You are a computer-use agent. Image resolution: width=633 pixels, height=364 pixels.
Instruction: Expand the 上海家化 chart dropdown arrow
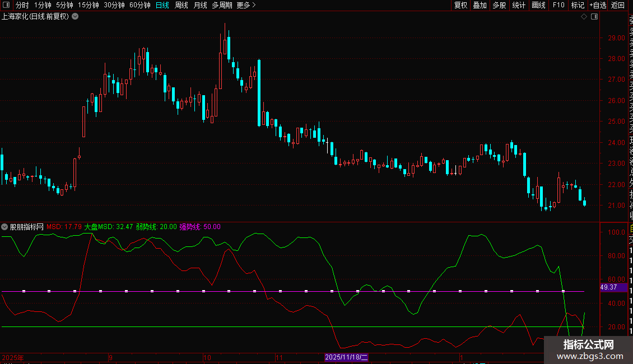[75, 17]
